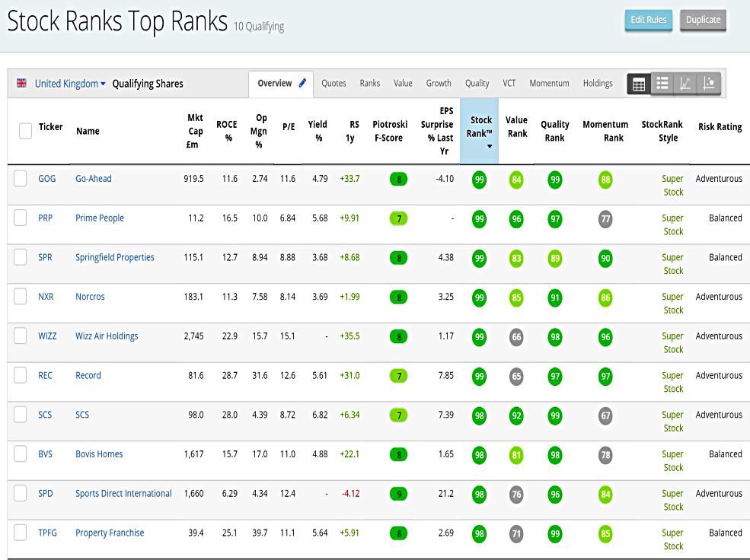Sort by Momentum Rank column header
This screenshot has height=560, width=750.
(x=605, y=131)
